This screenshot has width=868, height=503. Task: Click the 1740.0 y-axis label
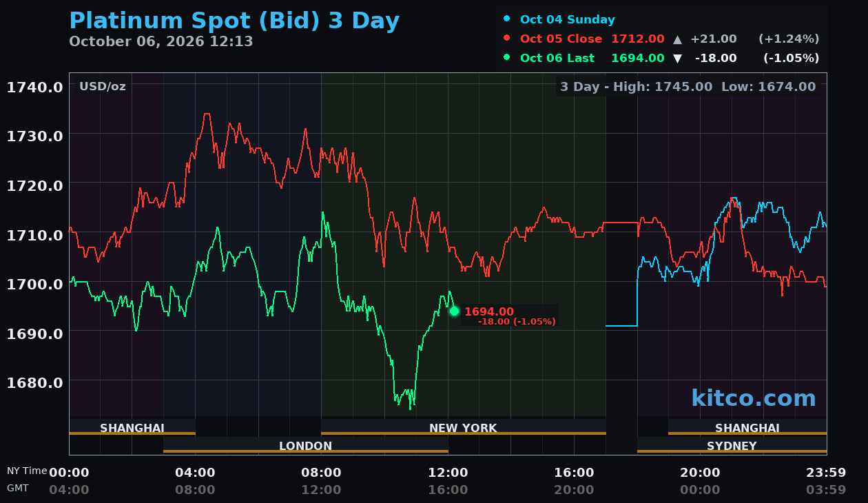(x=35, y=87)
